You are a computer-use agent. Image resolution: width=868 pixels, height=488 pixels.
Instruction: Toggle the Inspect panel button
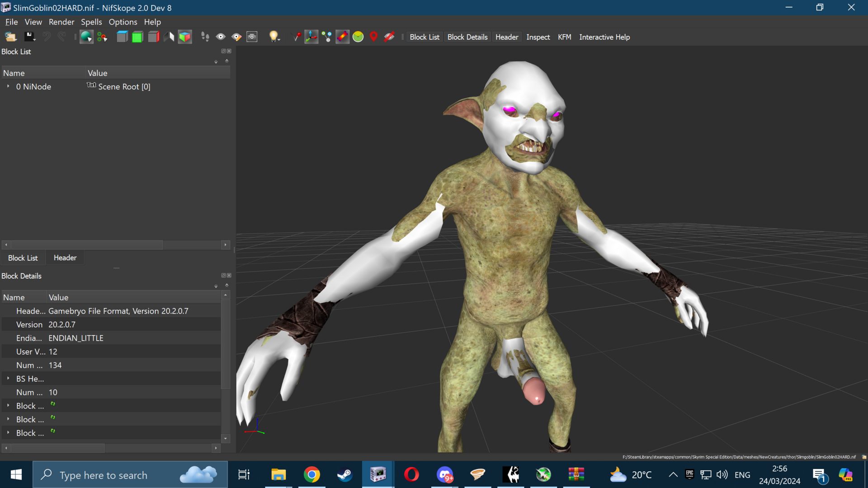coord(538,37)
